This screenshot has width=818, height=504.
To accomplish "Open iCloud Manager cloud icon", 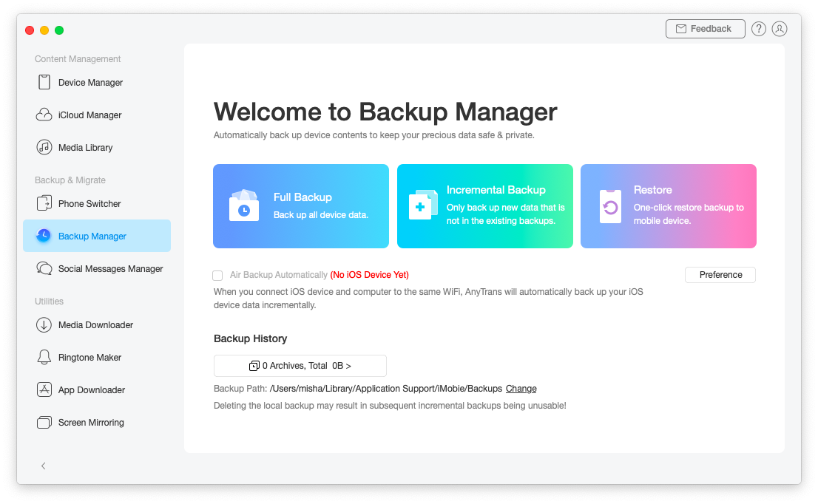I will pyautogui.click(x=44, y=115).
